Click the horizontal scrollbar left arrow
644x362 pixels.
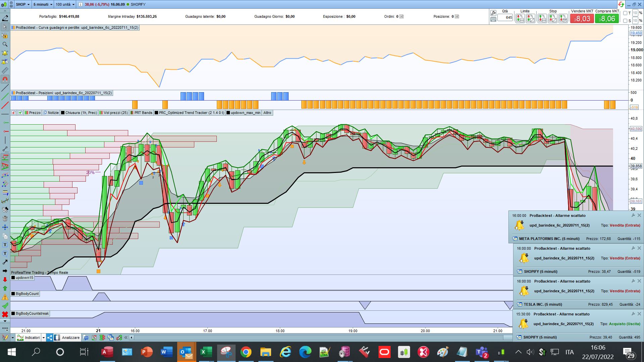132,338
